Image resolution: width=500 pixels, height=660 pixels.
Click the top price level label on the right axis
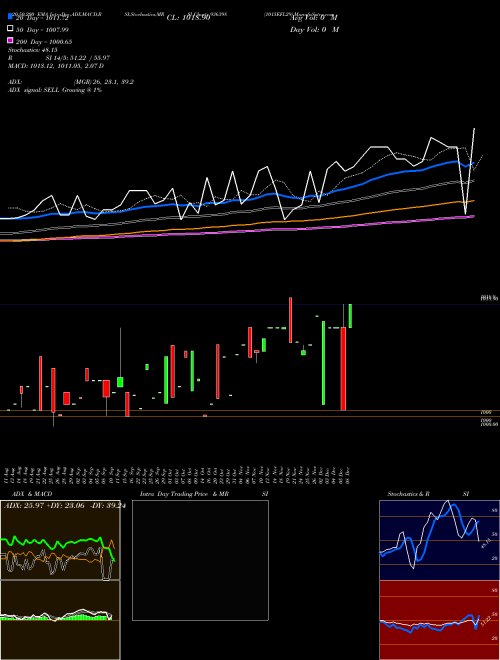click(489, 298)
